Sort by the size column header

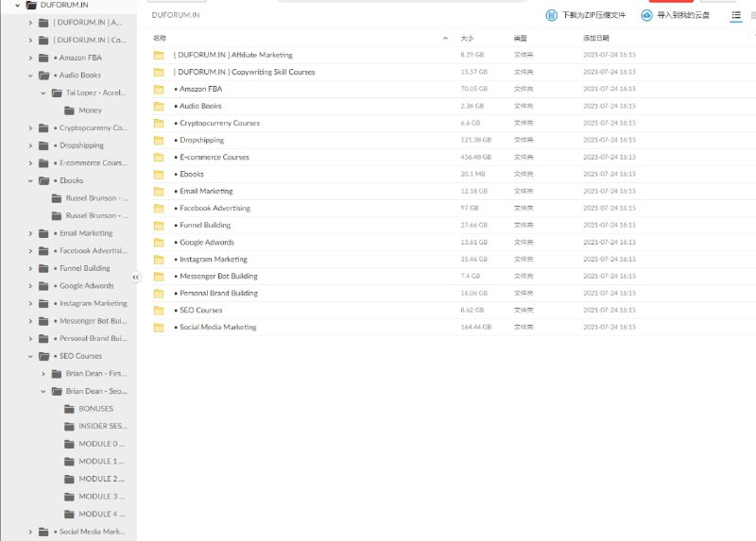coord(467,38)
